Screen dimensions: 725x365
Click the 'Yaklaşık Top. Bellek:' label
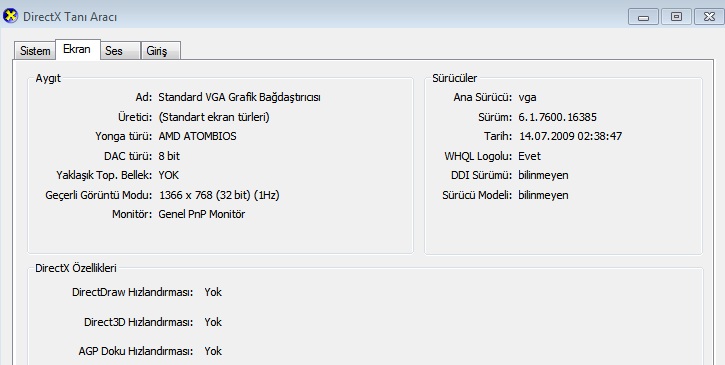104,175
